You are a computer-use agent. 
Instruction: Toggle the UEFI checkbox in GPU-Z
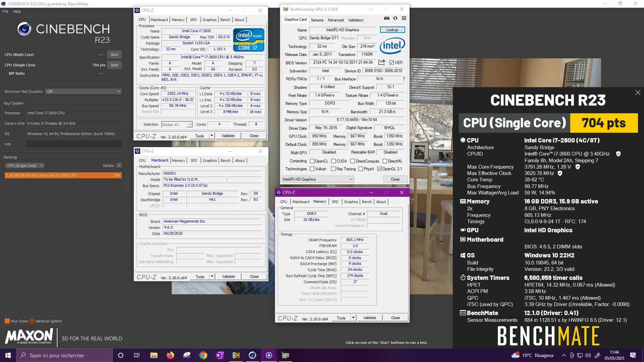coord(391,63)
